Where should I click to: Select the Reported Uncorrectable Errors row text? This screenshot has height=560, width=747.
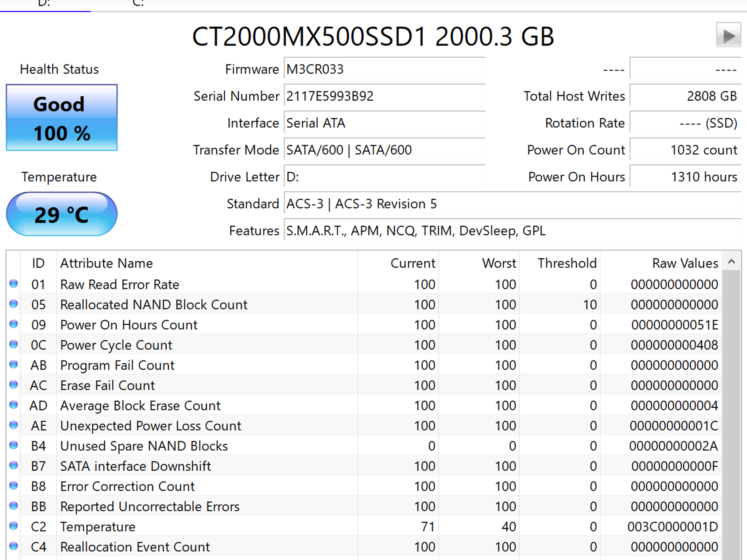coord(150,507)
